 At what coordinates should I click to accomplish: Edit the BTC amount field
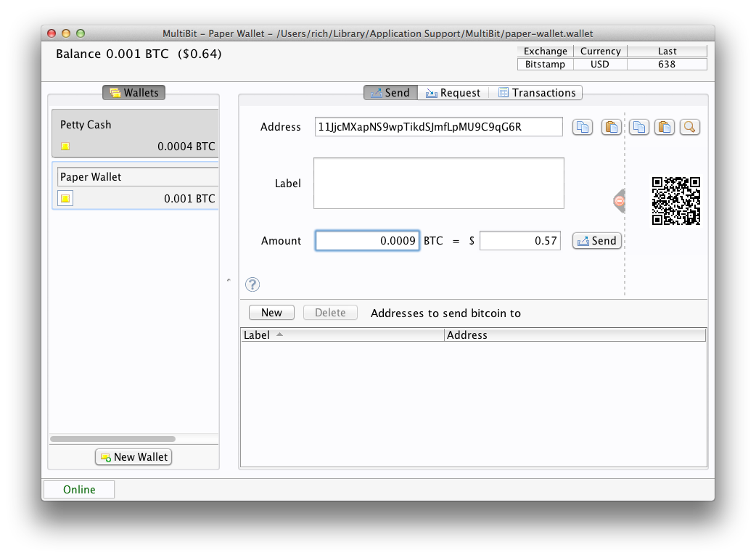point(367,240)
